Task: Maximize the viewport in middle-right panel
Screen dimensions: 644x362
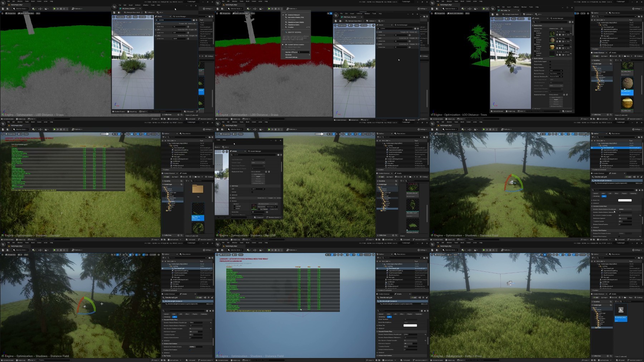Action: coord(588,134)
